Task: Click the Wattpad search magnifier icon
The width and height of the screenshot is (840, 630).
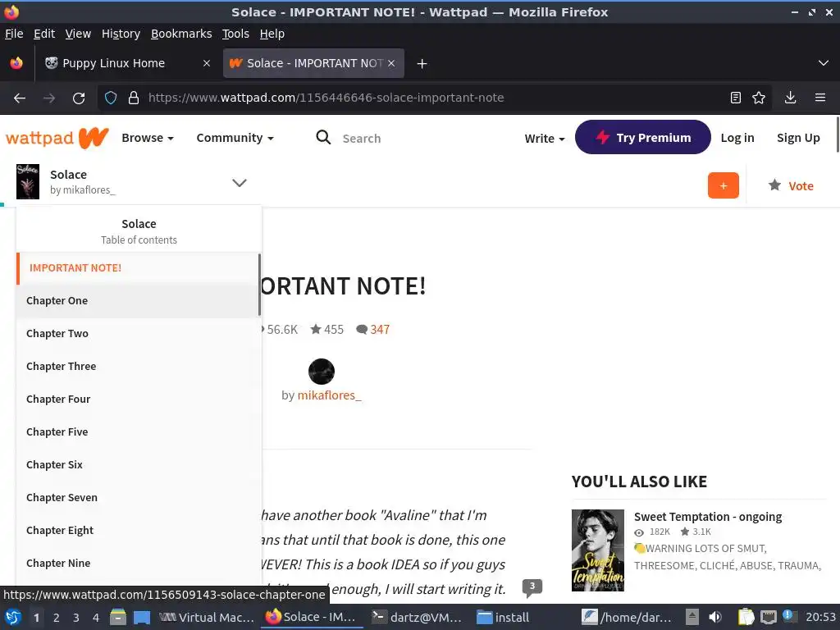Action: click(x=323, y=138)
